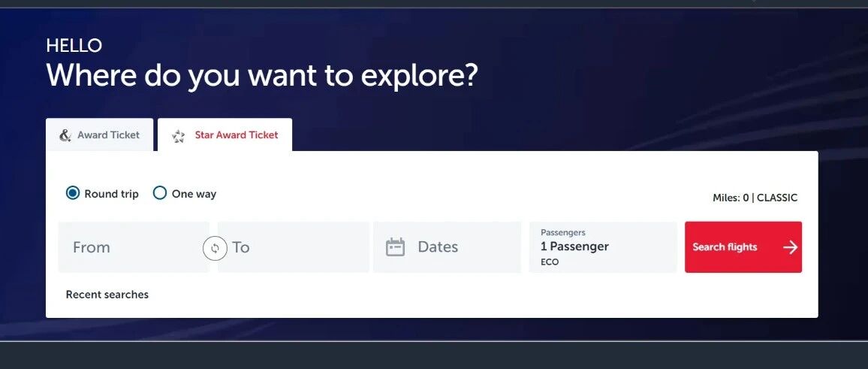868x369 pixels.
Task: Choose the 'Round trip' text label
Action: coord(111,194)
